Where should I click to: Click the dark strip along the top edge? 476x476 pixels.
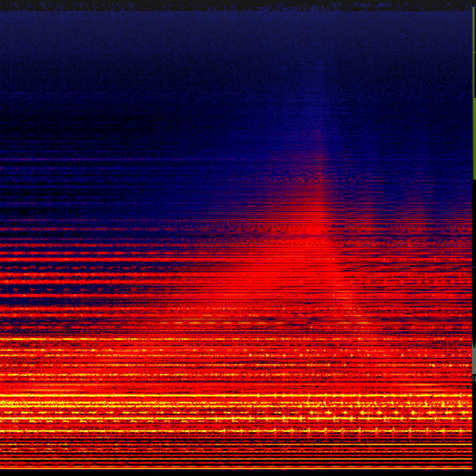click(x=238, y=4)
